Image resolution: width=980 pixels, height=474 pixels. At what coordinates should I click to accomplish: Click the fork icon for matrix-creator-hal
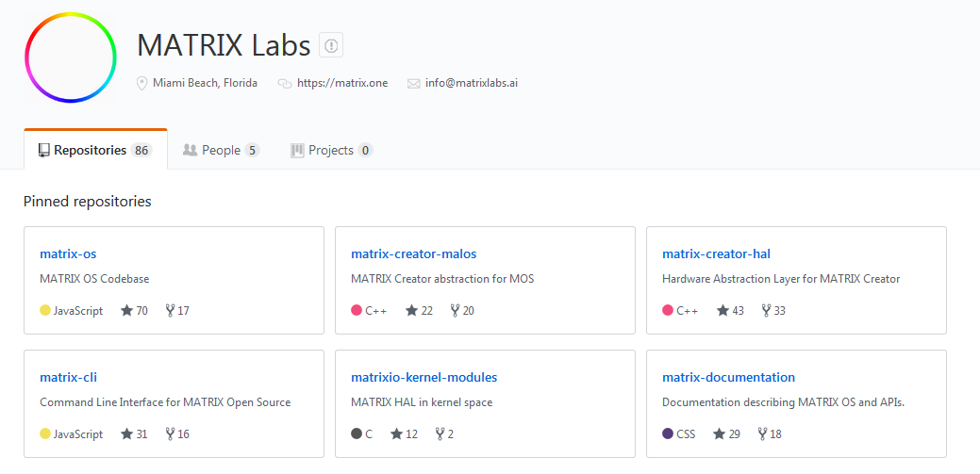[766, 310]
